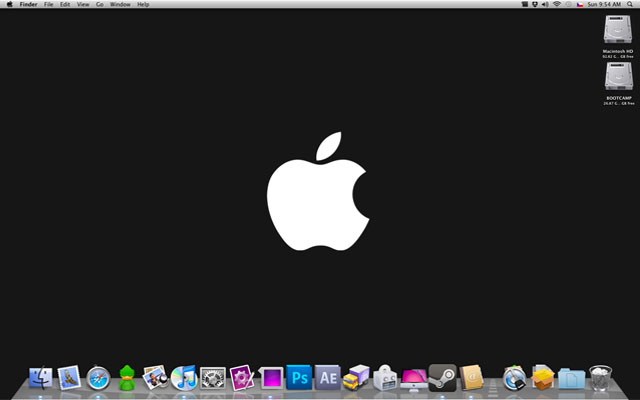Screen dimensions: 640x400
Task: Open Finder from the dock
Action: coord(41,377)
